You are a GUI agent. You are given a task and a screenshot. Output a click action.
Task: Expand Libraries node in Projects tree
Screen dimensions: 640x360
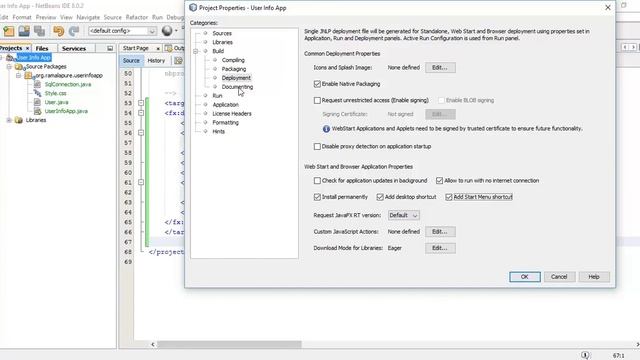[x=9, y=120]
